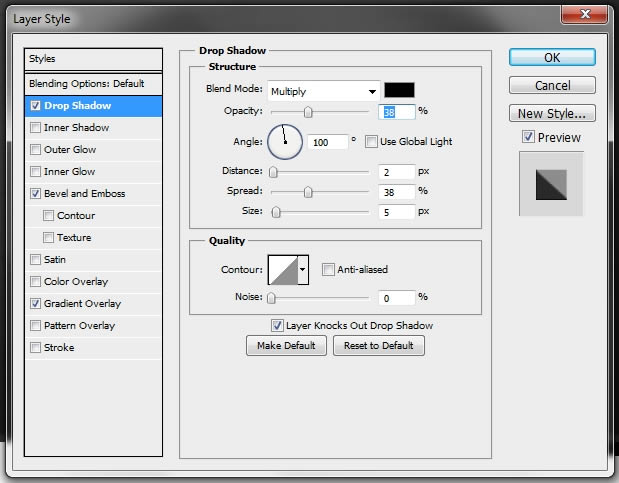The width and height of the screenshot is (619, 483).
Task: Click the style preview thumbnail
Action: (x=551, y=184)
